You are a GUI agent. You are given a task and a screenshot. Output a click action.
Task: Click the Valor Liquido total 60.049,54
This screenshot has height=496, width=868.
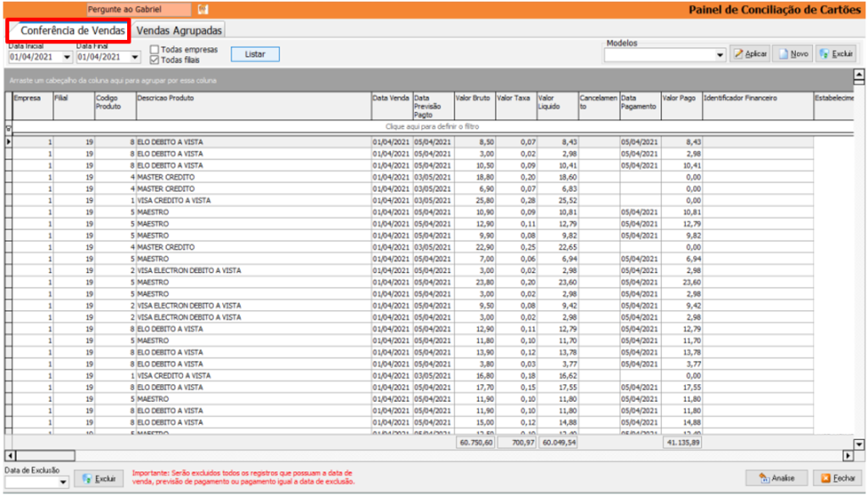tap(558, 443)
